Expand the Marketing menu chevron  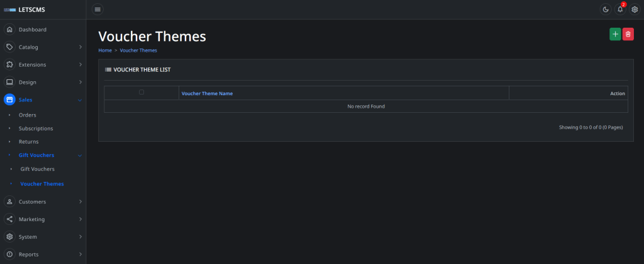point(80,219)
